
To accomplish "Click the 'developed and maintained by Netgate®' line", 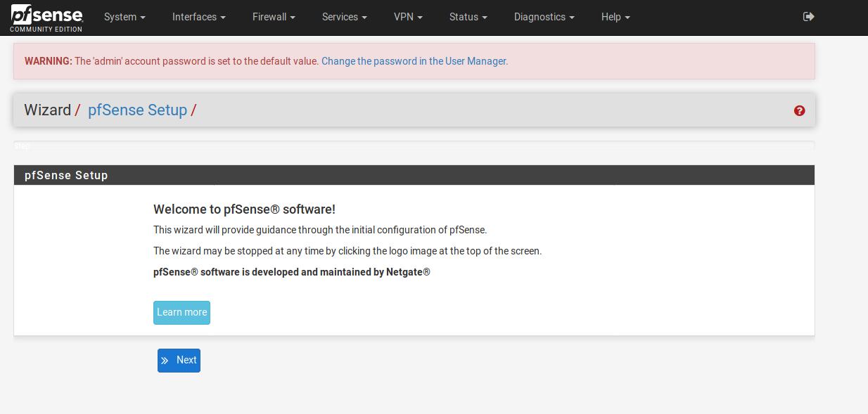I will (x=291, y=272).
